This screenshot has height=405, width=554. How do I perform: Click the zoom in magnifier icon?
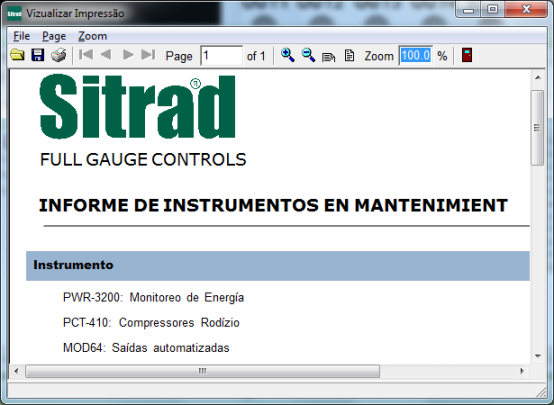coord(288,55)
